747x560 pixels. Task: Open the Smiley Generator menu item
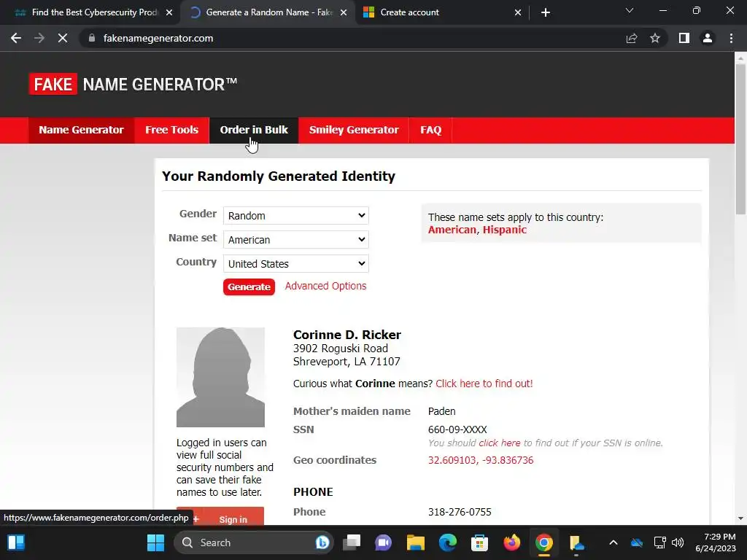[354, 130]
